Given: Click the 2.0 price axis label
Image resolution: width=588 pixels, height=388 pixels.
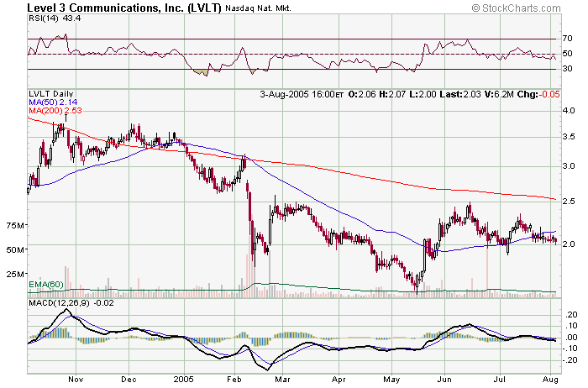Looking at the screenshot, I should [569, 244].
